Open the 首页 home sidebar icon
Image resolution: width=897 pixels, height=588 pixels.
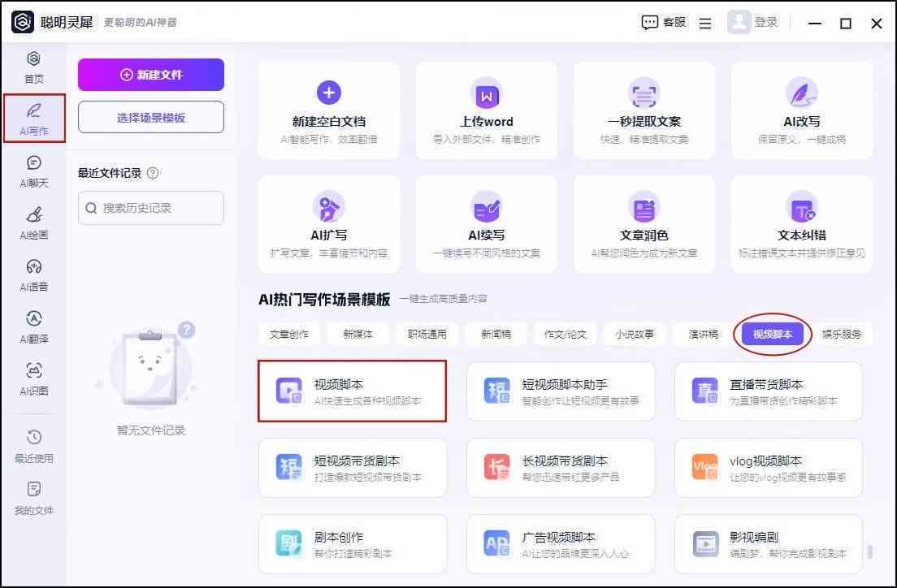[34, 59]
